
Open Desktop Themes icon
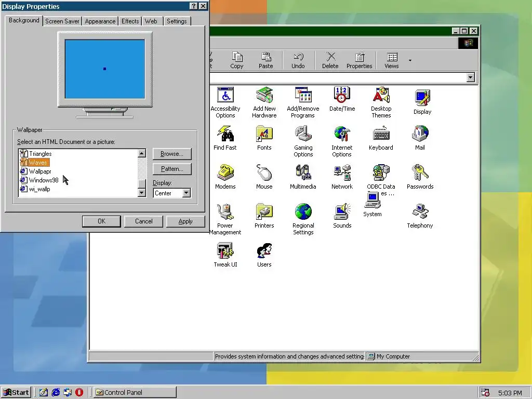381,102
